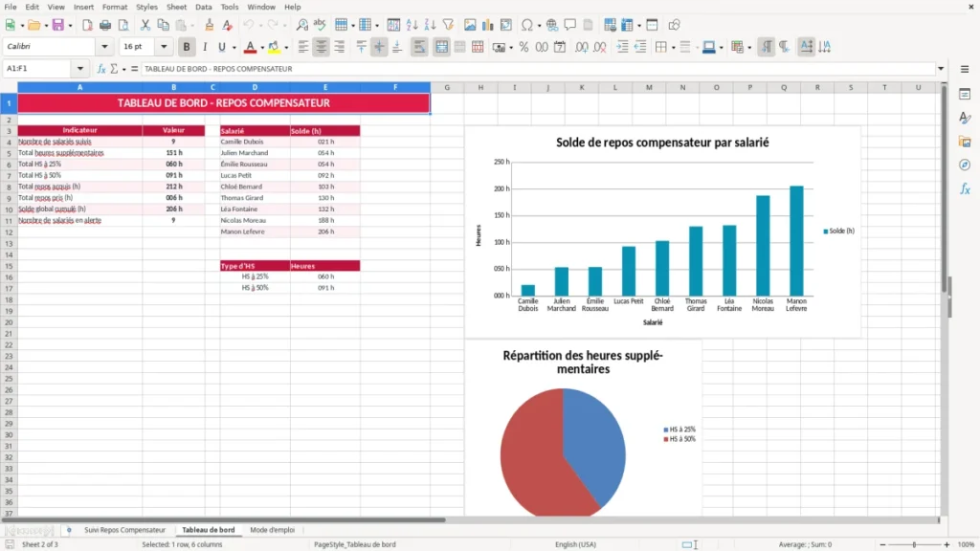Click the Clear Direct Formatting icon

[x=228, y=25]
